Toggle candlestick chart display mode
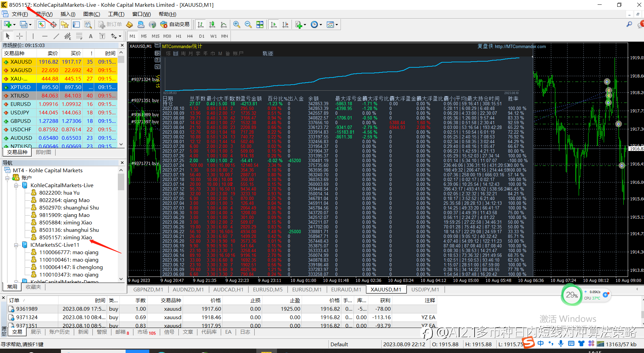Viewport: 644px width, 353px height. point(212,24)
